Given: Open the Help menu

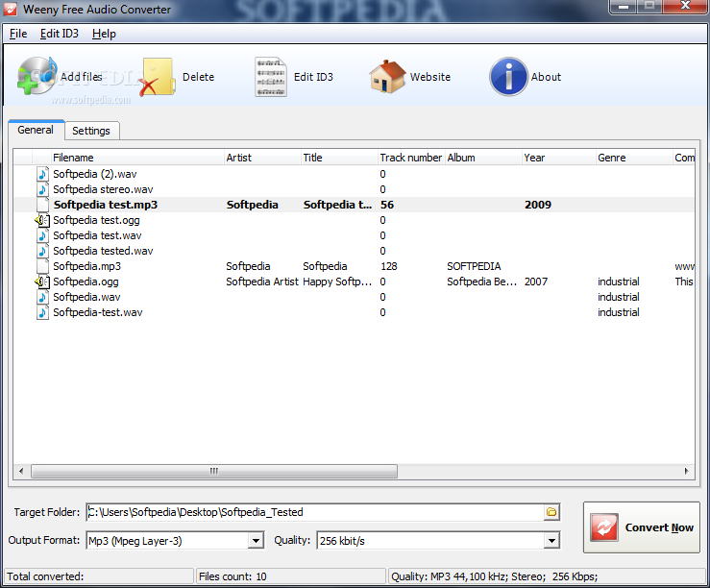Looking at the screenshot, I should 104,34.
